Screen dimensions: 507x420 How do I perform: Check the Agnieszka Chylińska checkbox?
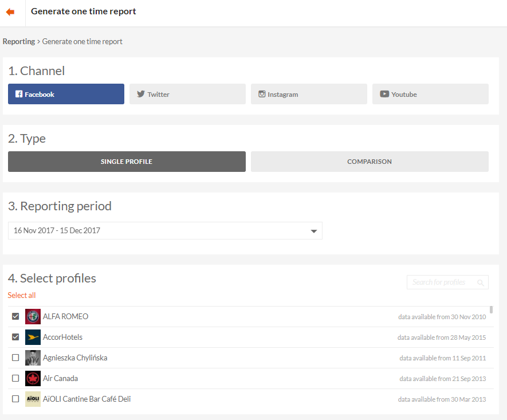coord(15,358)
